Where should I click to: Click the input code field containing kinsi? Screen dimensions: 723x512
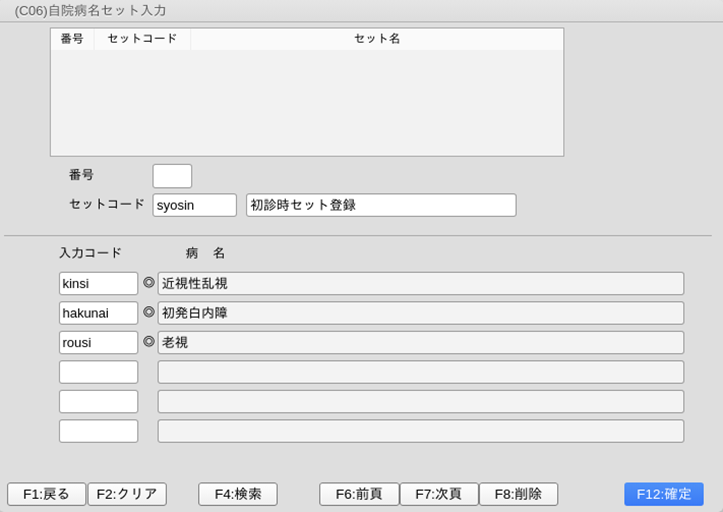coord(98,284)
